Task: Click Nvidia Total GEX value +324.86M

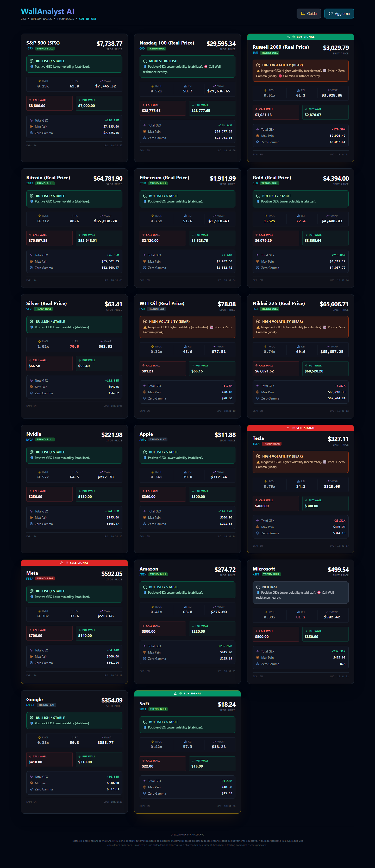Action: point(112,511)
